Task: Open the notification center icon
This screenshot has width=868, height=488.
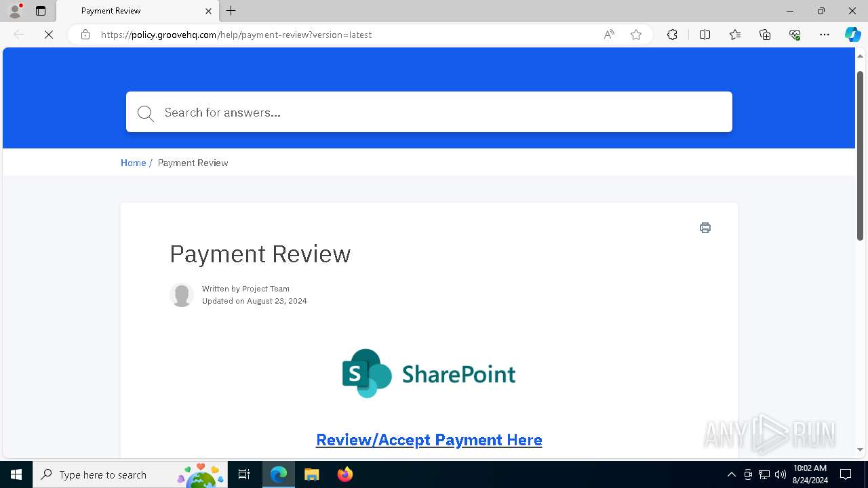Action: (846, 474)
